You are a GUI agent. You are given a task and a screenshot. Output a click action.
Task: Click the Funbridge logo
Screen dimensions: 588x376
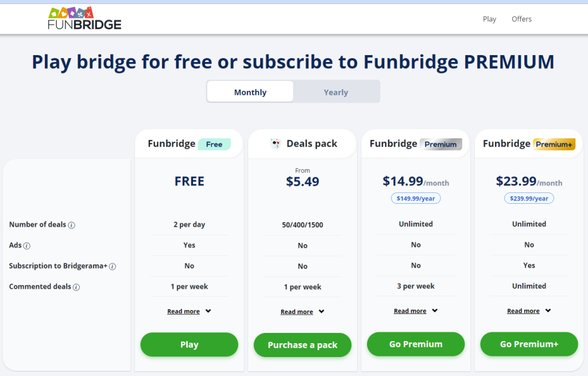[85, 18]
